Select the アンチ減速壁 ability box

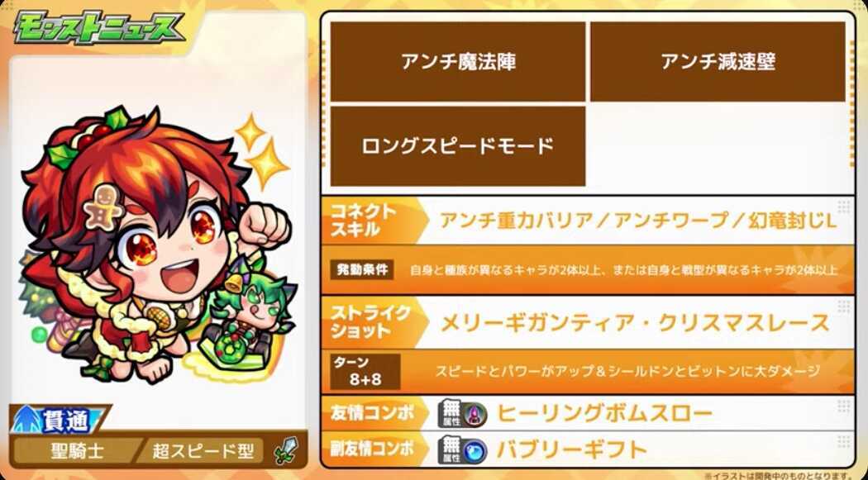pos(718,62)
